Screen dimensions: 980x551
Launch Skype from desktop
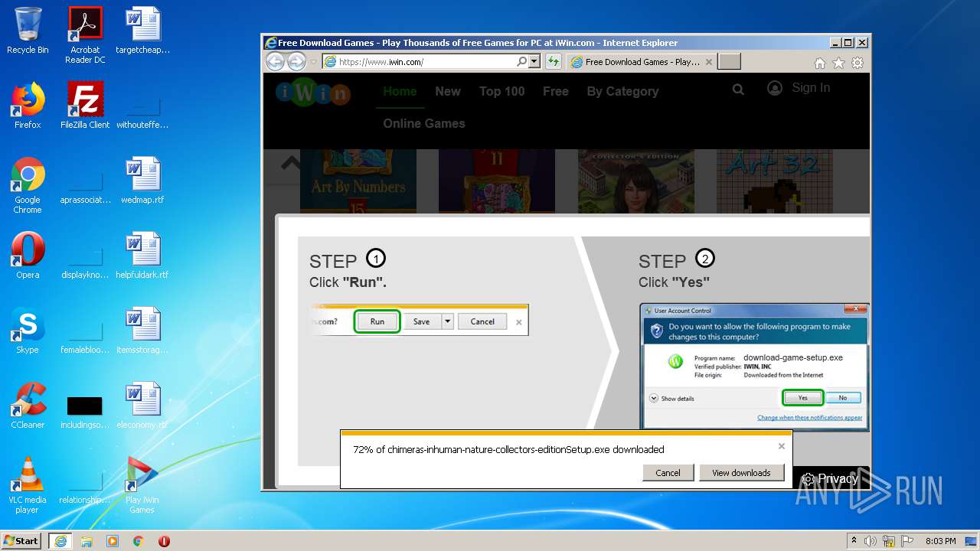click(28, 331)
